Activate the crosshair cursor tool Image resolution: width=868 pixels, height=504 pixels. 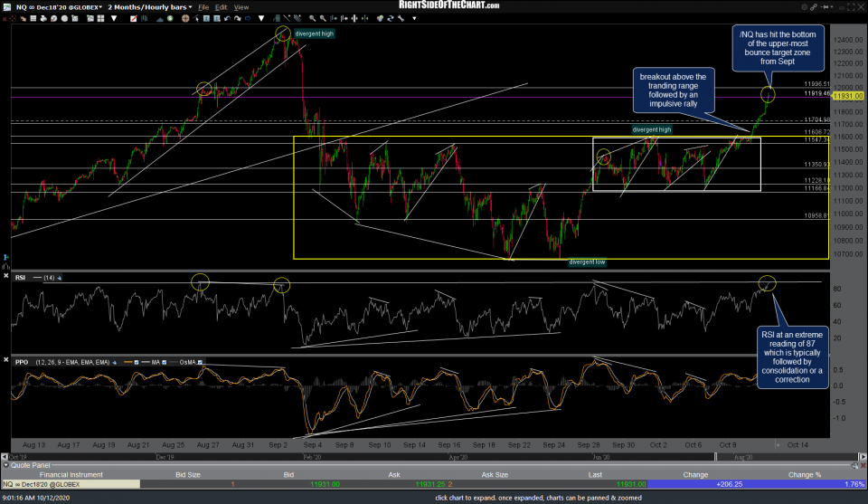tap(185, 18)
